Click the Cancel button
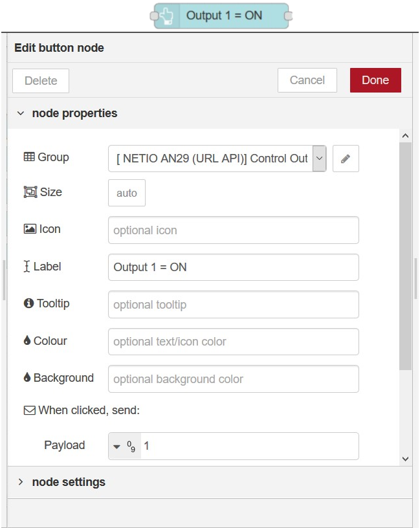This screenshot has height=528, width=420. coord(307,80)
